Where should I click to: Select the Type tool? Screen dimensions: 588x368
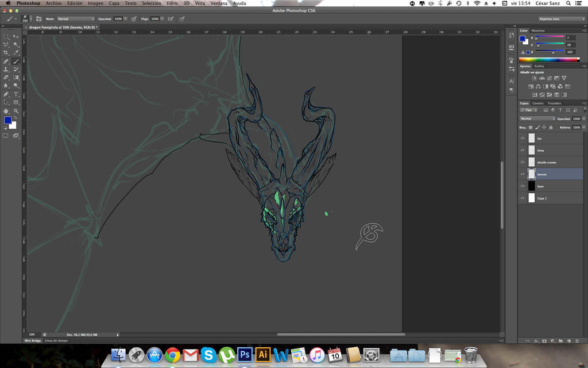pyautogui.click(x=16, y=94)
